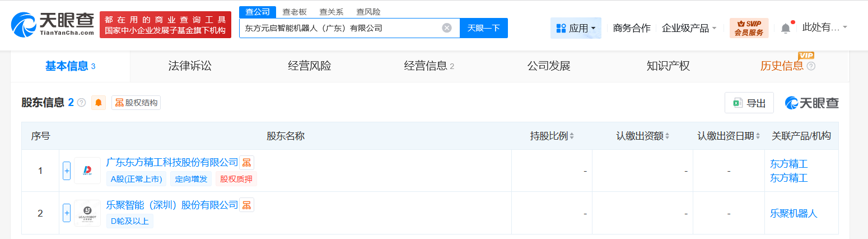868x239 pixels.
Task: Click the TianYanCha logo at top left
Action: point(52,24)
